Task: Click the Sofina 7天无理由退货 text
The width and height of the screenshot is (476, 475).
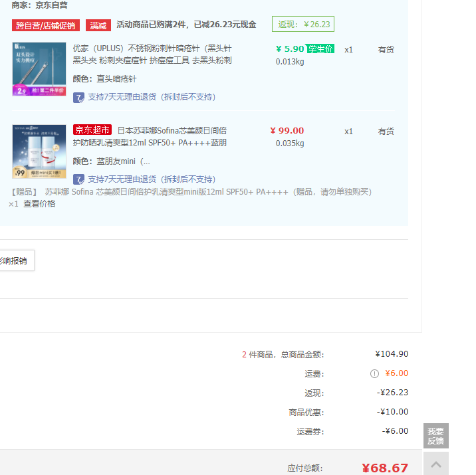Action: pyautogui.click(x=152, y=179)
